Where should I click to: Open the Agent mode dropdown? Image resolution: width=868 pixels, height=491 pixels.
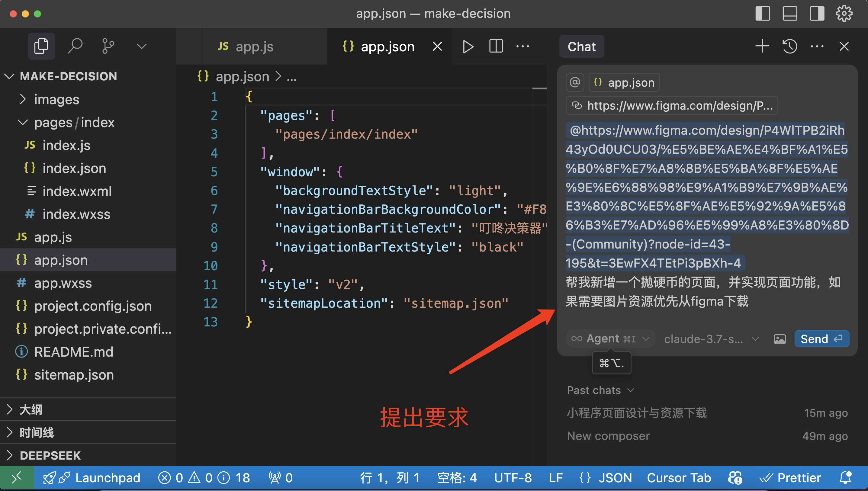610,339
